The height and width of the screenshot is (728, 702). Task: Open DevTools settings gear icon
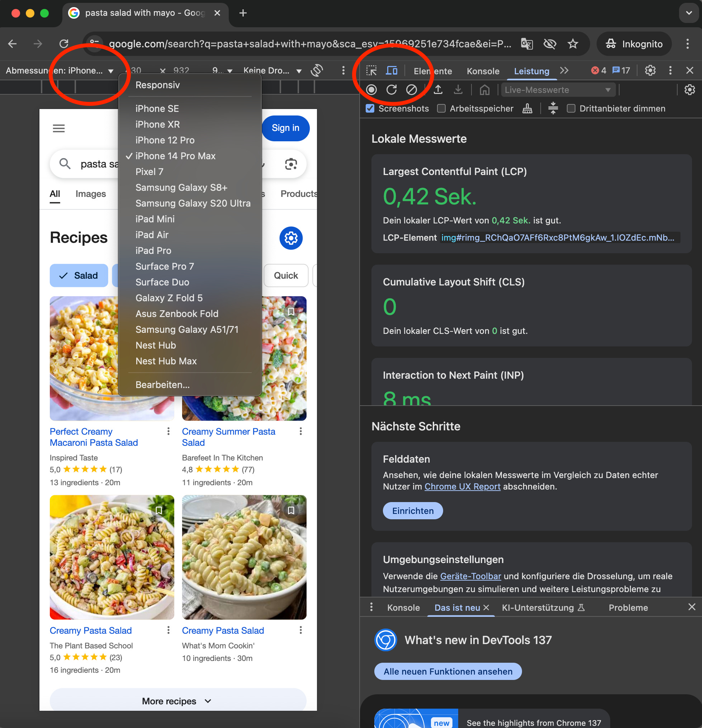[x=650, y=71]
